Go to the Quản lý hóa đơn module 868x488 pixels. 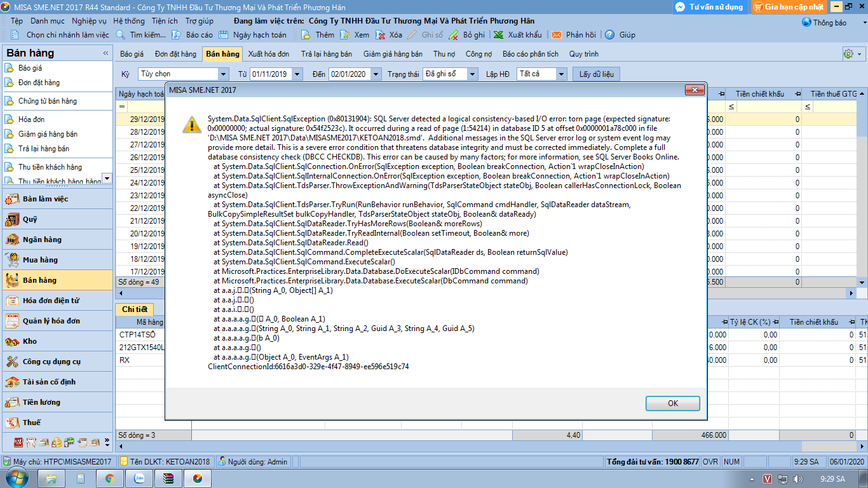click(58, 321)
